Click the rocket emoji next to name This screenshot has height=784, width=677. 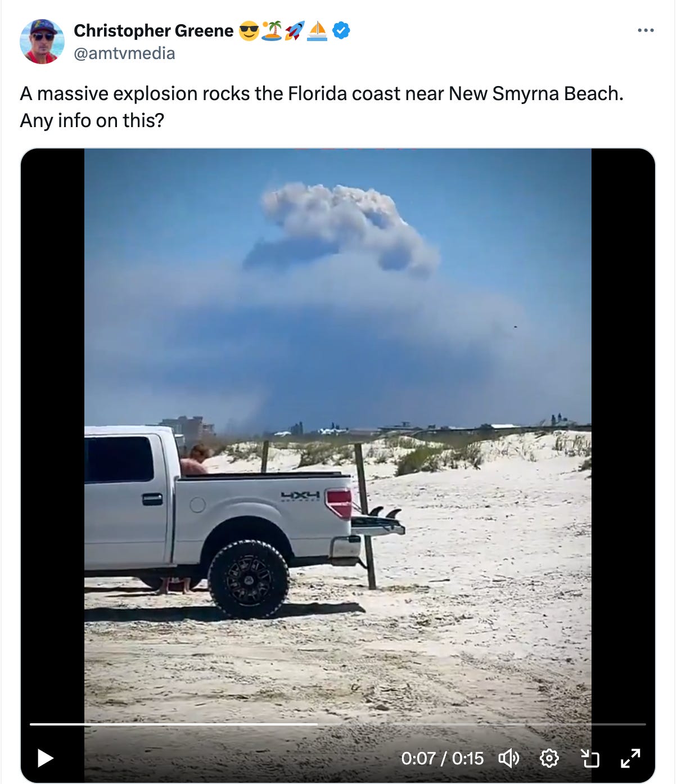295,30
